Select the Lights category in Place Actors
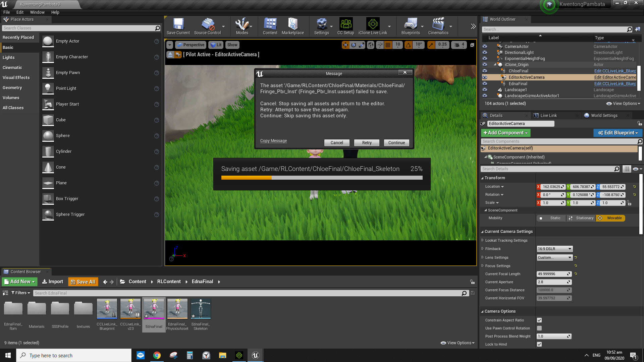The height and width of the screenshot is (362, 644). pos(9,57)
